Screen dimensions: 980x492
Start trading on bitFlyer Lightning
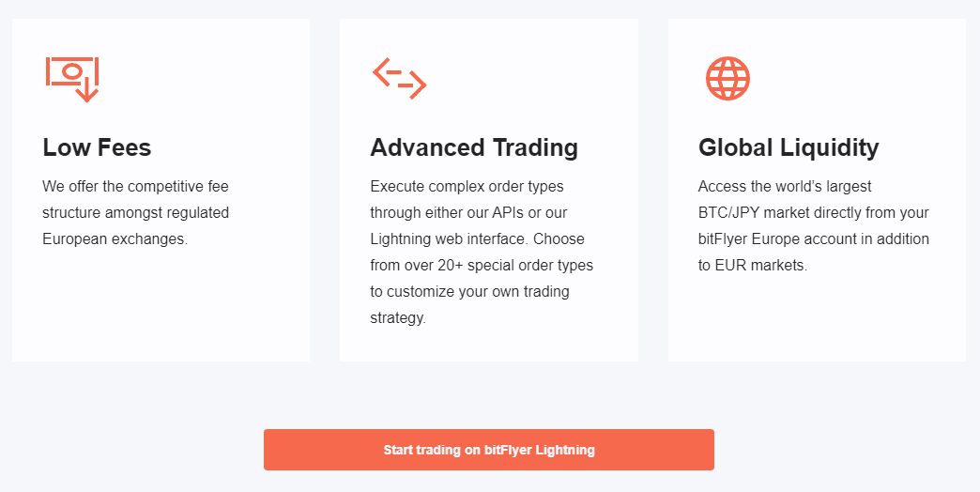489,450
